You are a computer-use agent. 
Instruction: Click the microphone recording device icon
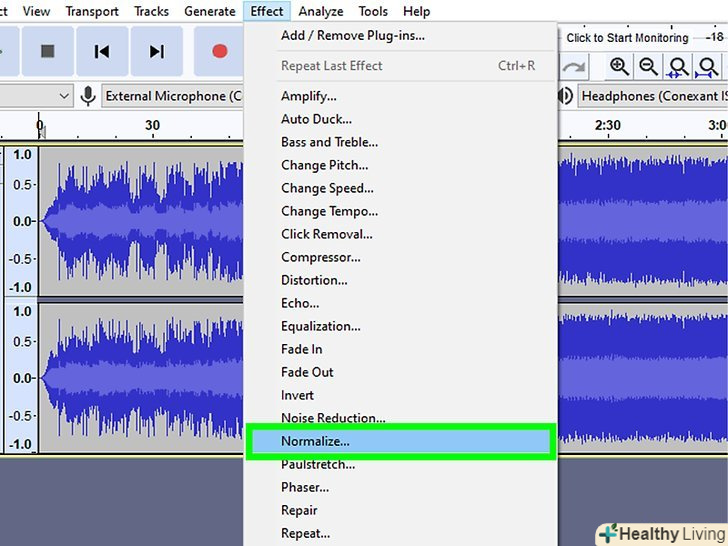coord(88,96)
